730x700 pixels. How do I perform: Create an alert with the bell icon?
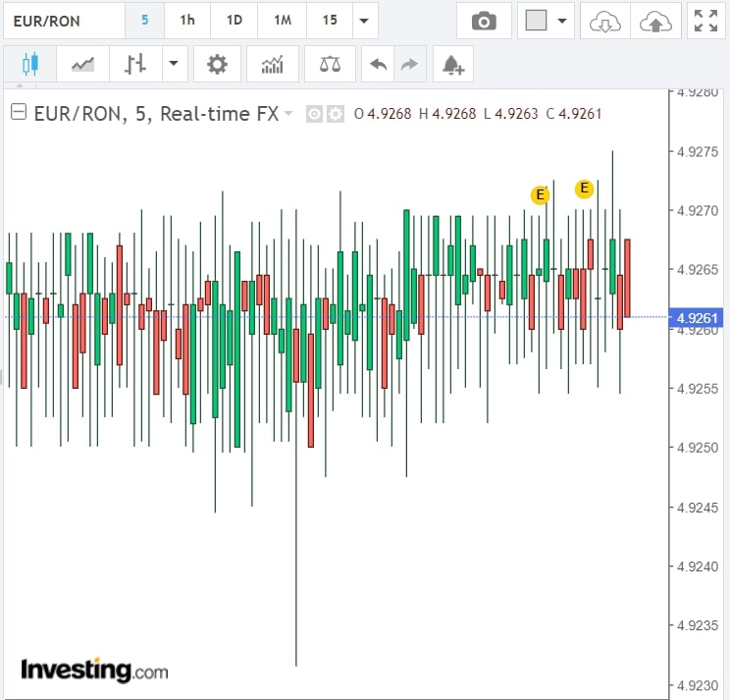click(451, 65)
